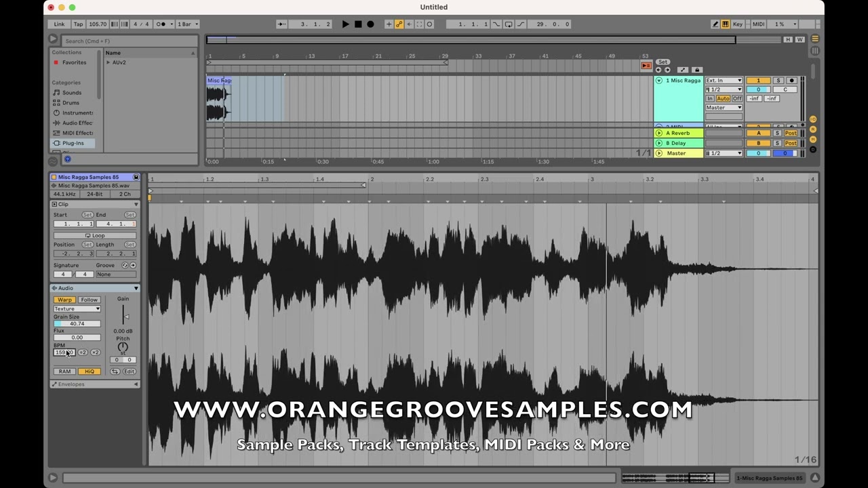
Task: Collapse the Clip box triangle
Action: (136, 204)
